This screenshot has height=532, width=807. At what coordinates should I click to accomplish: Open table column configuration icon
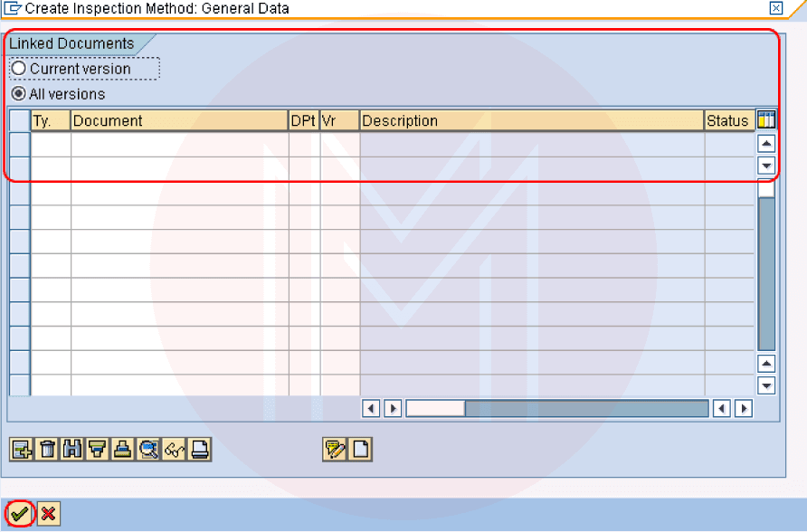tap(766, 119)
